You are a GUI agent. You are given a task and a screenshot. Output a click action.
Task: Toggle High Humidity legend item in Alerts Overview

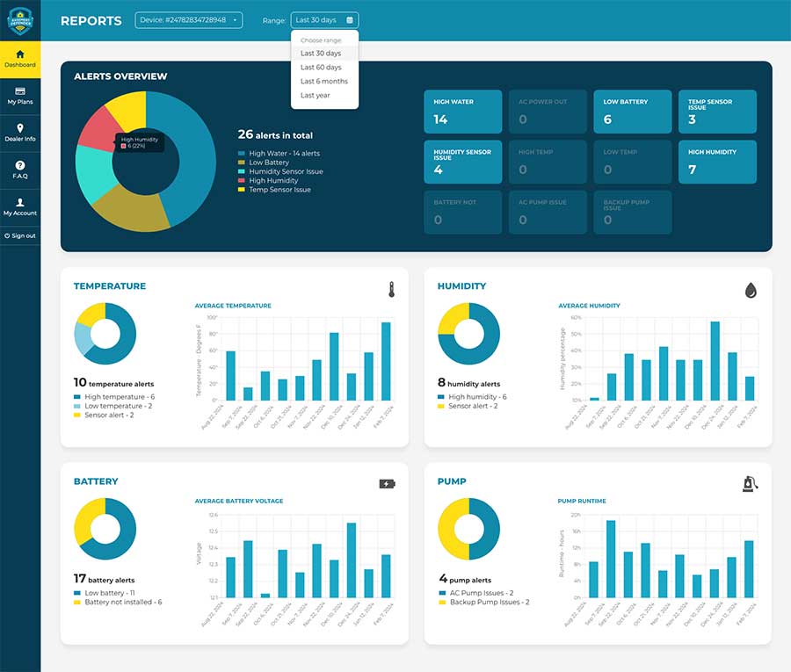pos(272,180)
